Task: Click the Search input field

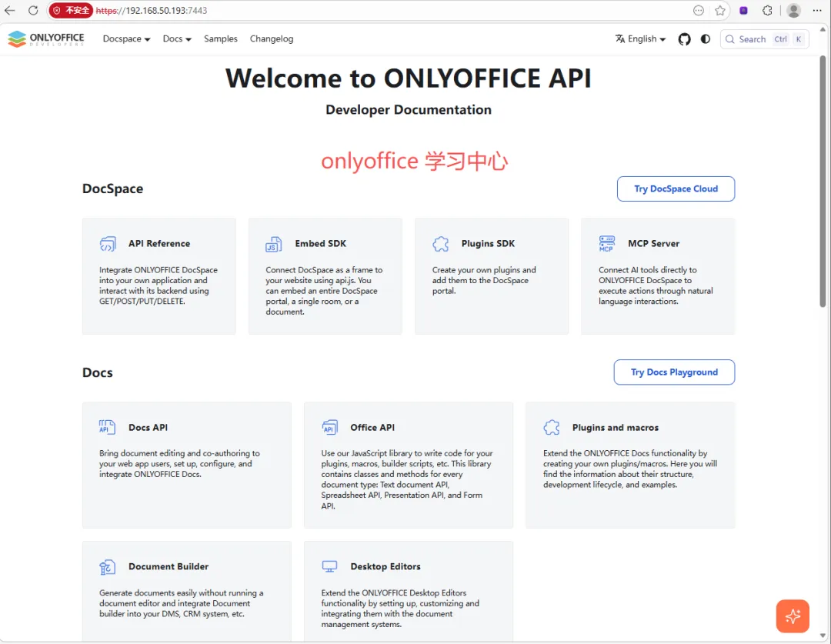Action: [x=764, y=39]
